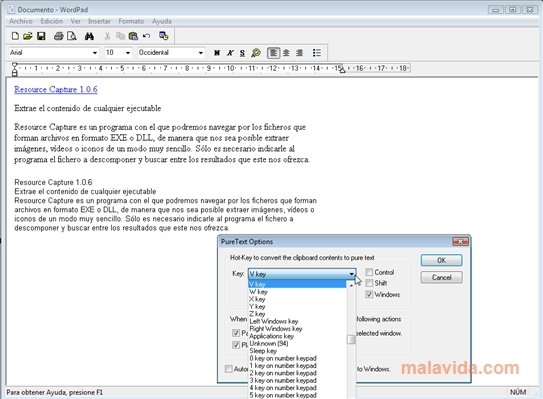Collapse the Key combo box arrow
Screen dimensions: 543x399
click(x=351, y=274)
